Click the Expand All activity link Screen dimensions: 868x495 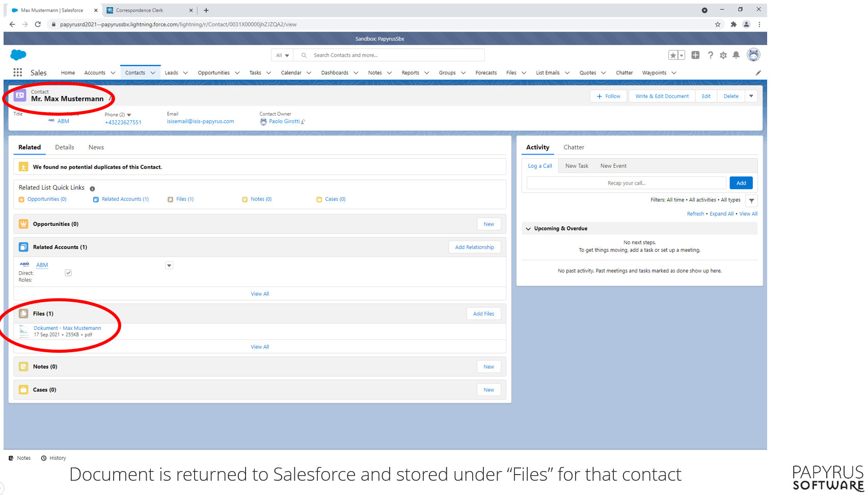point(721,214)
